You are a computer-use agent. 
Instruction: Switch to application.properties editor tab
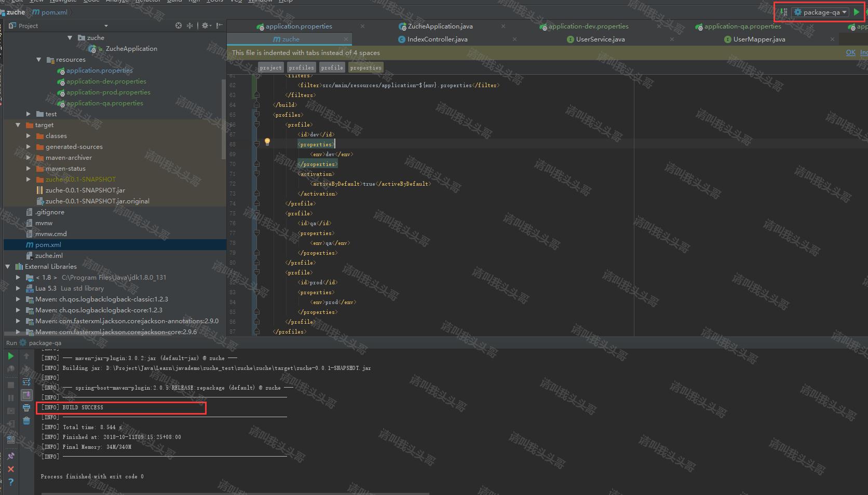(x=299, y=26)
